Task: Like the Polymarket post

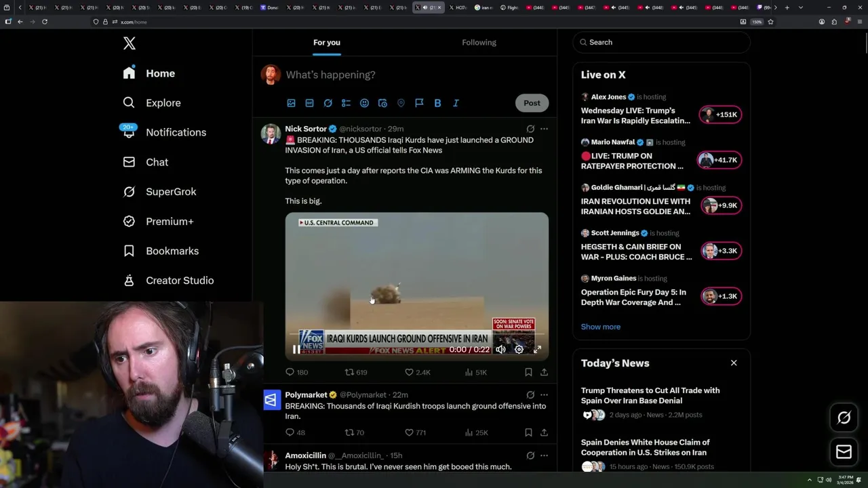Action: (415, 432)
